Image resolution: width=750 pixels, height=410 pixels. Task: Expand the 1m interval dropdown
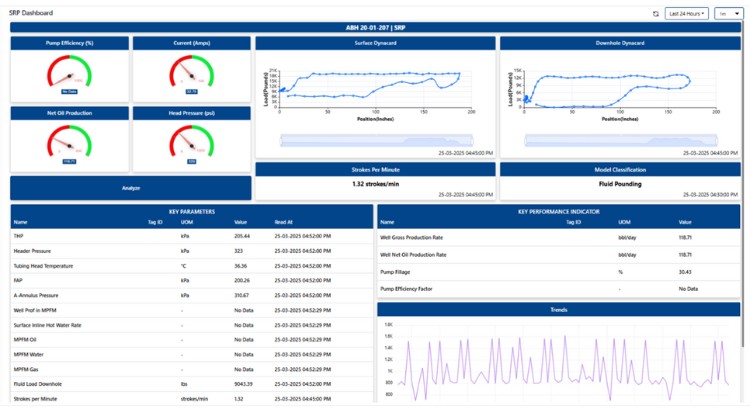(728, 14)
